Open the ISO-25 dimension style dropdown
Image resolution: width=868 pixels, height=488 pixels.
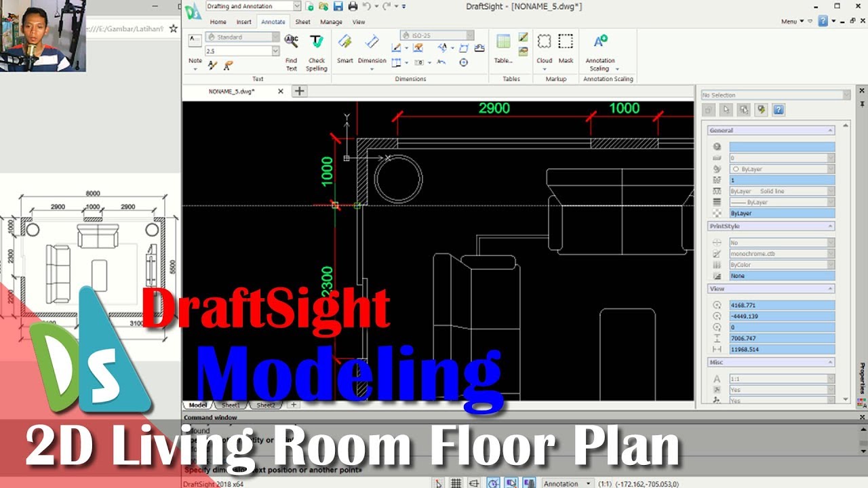pyautogui.click(x=469, y=35)
